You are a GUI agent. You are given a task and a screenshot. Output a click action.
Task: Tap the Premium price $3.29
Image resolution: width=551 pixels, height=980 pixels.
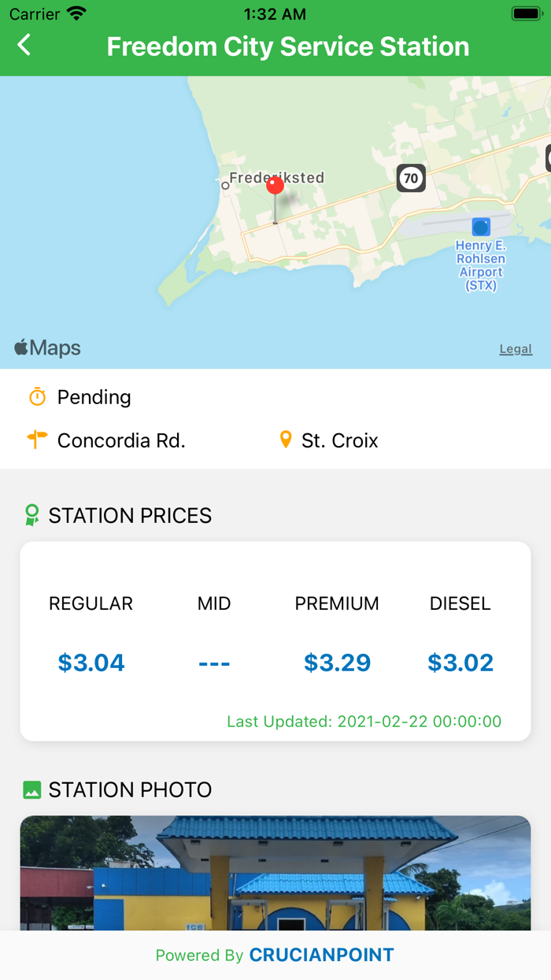[337, 663]
